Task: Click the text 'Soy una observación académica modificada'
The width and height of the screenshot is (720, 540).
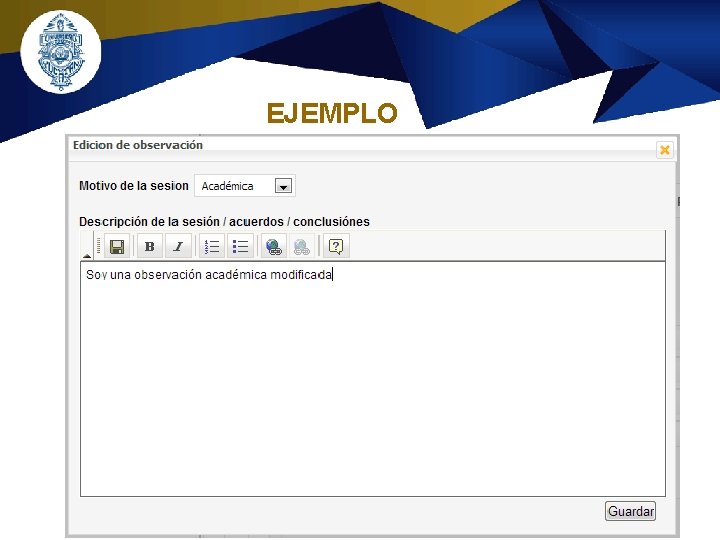Action: pos(209,275)
